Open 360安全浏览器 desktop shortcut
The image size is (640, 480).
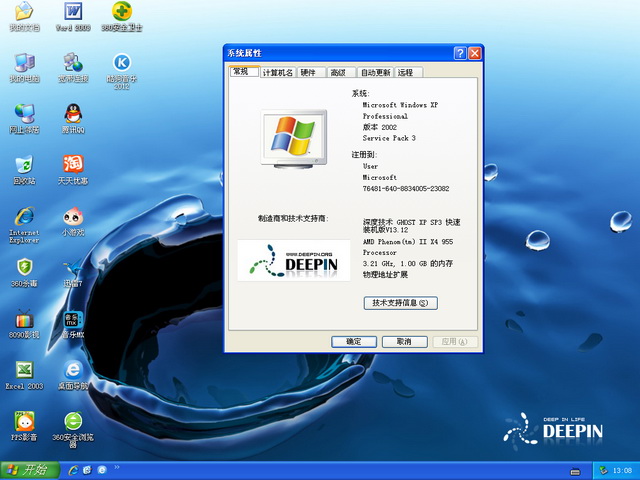pyautogui.click(x=73, y=429)
